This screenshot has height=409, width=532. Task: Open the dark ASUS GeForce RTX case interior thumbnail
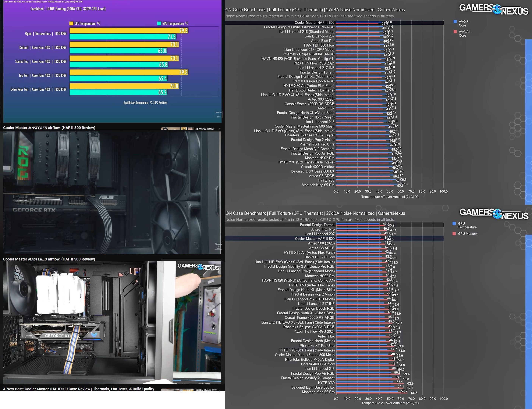point(112,193)
